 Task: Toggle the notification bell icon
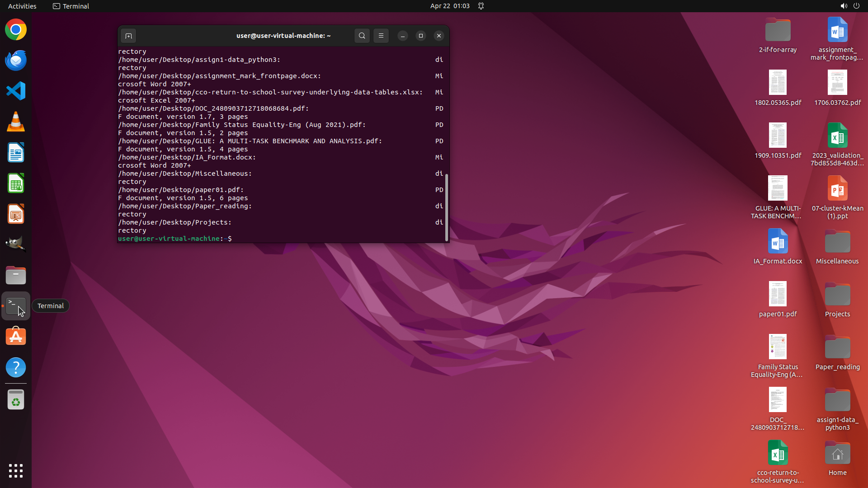pyautogui.click(x=481, y=6)
